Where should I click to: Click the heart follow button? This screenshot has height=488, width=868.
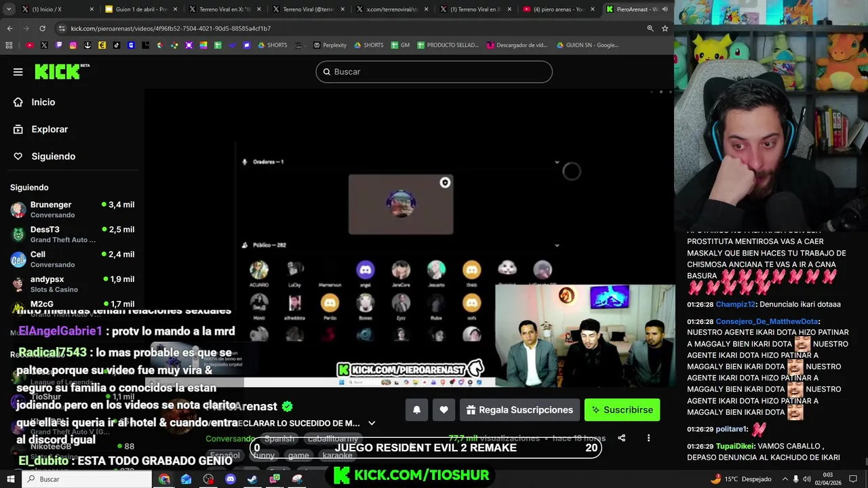[443, 409]
